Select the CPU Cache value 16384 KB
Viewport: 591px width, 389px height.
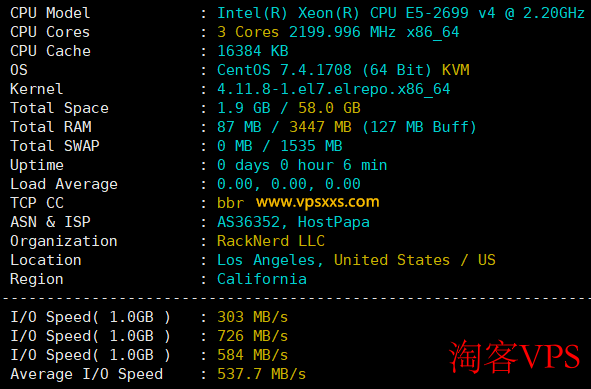pyautogui.click(x=253, y=51)
